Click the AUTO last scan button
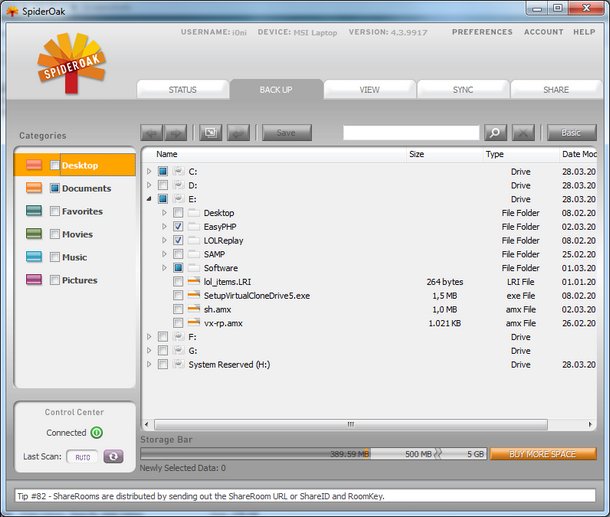This screenshot has width=610, height=517. tap(82, 457)
